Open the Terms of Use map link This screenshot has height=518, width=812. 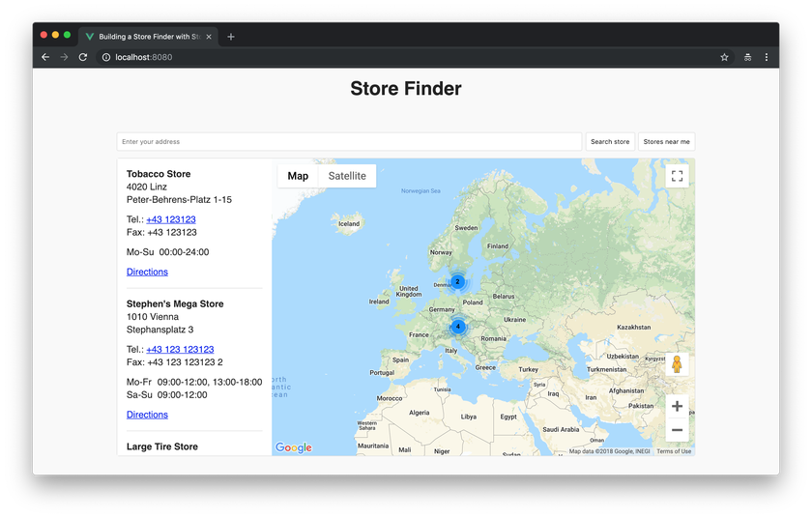tap(674, 451)
